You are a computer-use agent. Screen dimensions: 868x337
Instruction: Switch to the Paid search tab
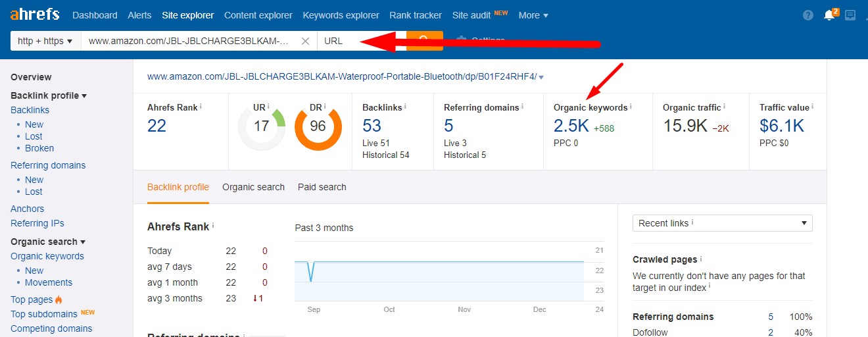tap(322, 187)
